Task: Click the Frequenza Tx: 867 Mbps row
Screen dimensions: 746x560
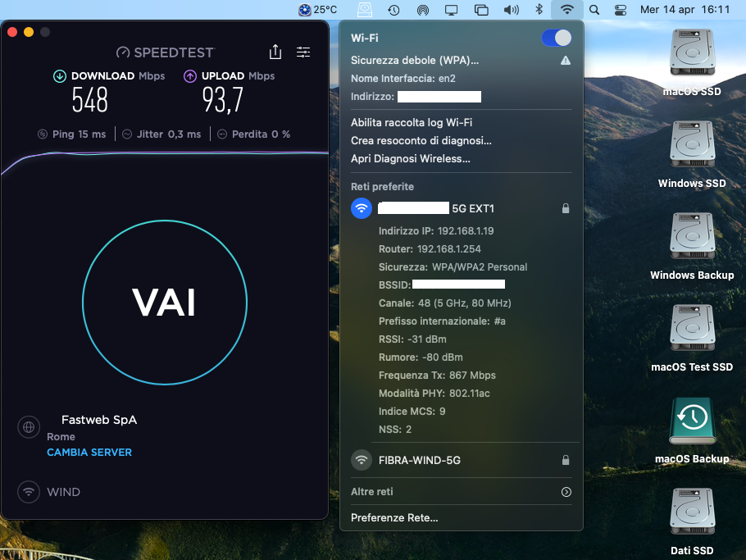Action: pyautogui.click(x=437, y=376)
